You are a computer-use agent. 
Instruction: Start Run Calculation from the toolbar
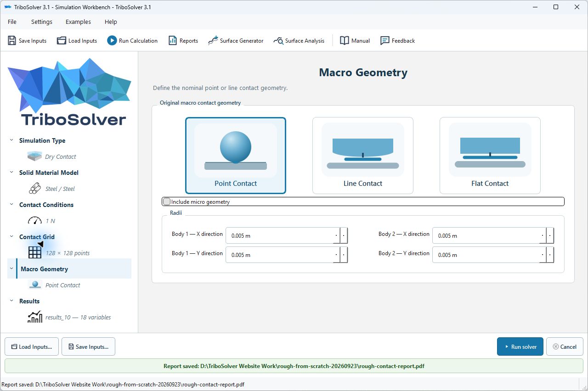point(132,41)
